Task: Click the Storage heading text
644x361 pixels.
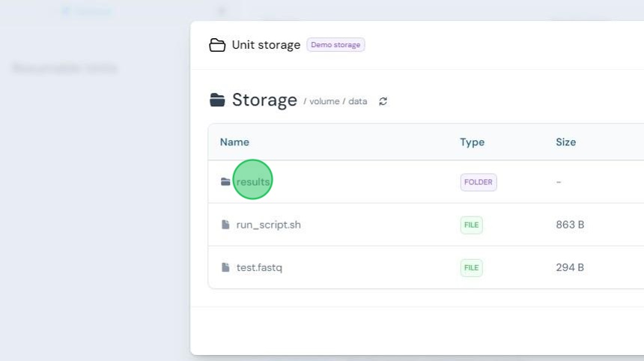Action: tap(264, 100)
